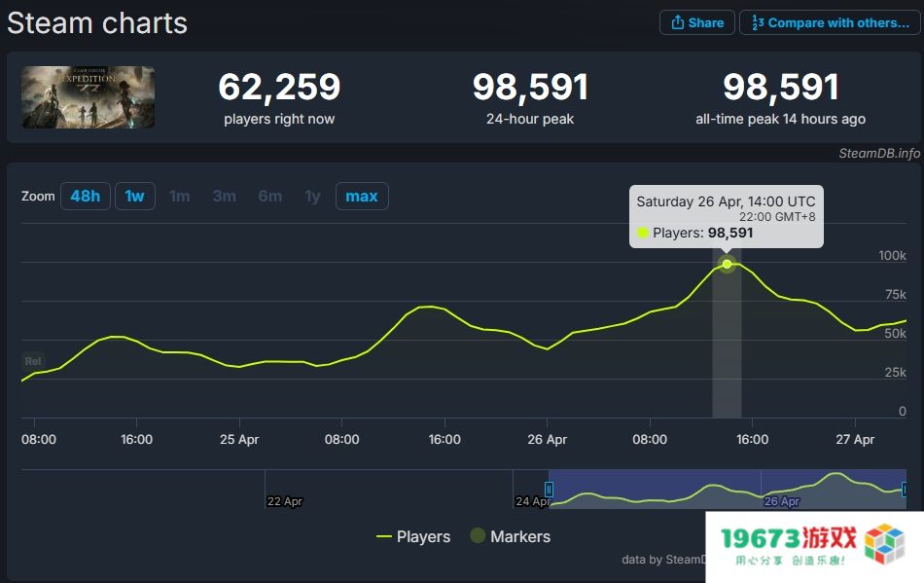
Task: Toggle the Markers series in legend
Action: coord(511,536)
